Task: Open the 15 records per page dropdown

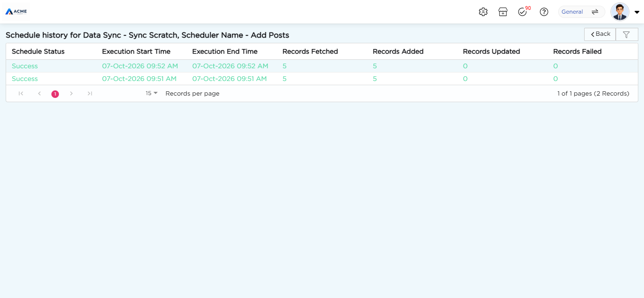Action: 151,93
